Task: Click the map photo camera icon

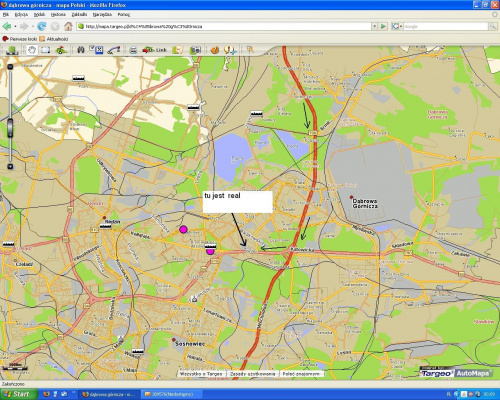Action: (x=195, y=50)
